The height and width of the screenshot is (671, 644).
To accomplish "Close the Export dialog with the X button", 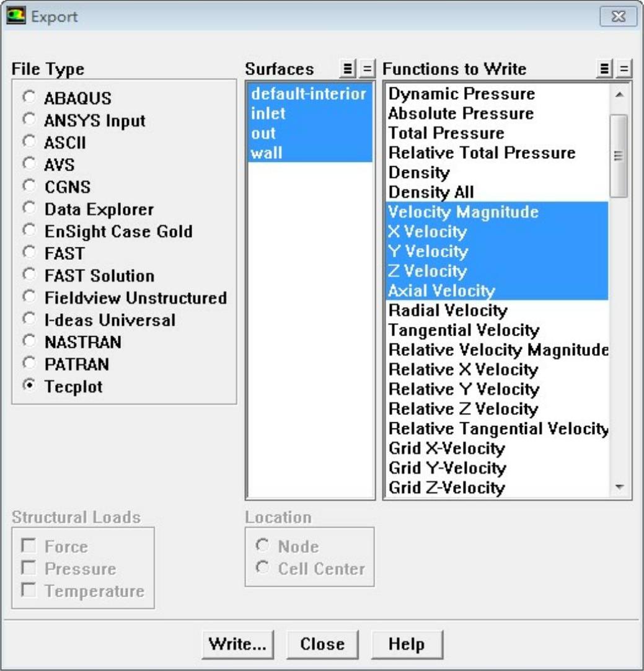I will pyautogui.click(x=617, y=16).
